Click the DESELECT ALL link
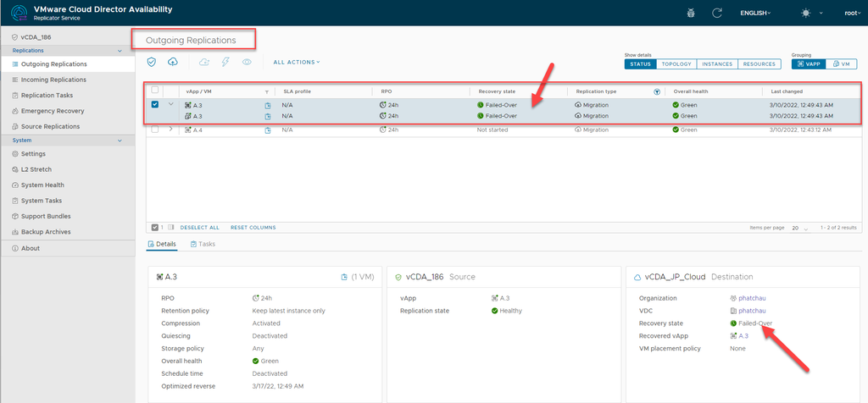The image size is (868, 403). click(199, 227)
